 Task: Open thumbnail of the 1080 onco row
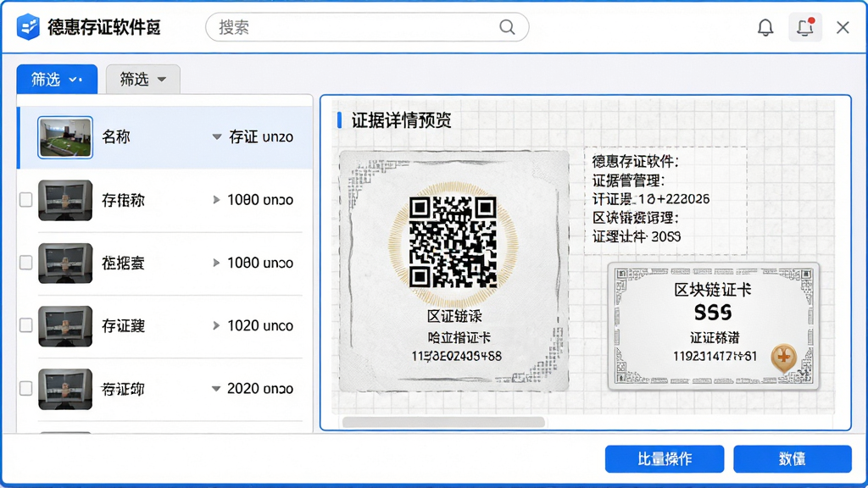click(64, 200)
